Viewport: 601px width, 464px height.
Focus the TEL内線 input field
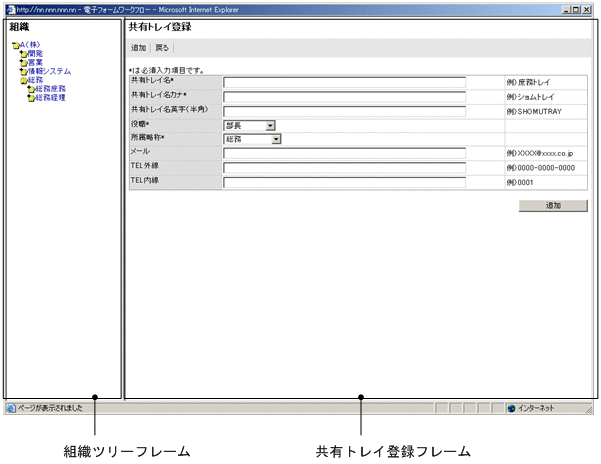345,182
